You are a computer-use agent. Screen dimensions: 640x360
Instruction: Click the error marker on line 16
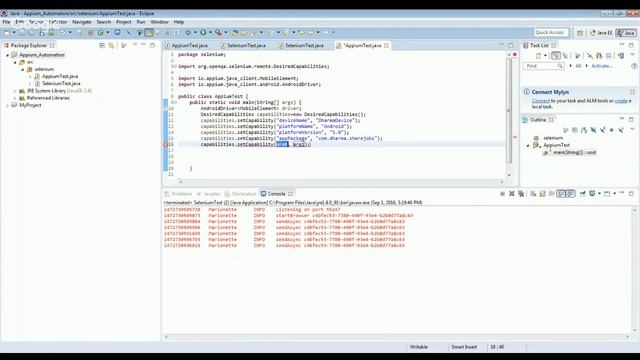tap(166, 144)
